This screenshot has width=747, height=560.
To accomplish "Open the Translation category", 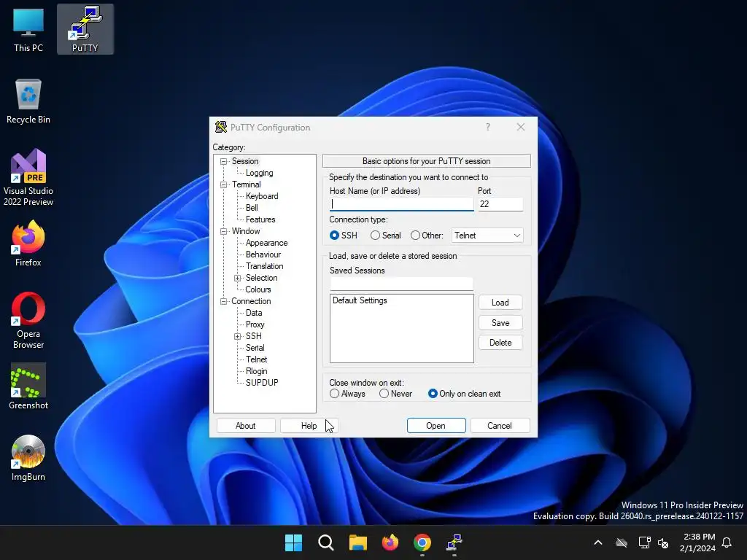I will tap(264, 266).
